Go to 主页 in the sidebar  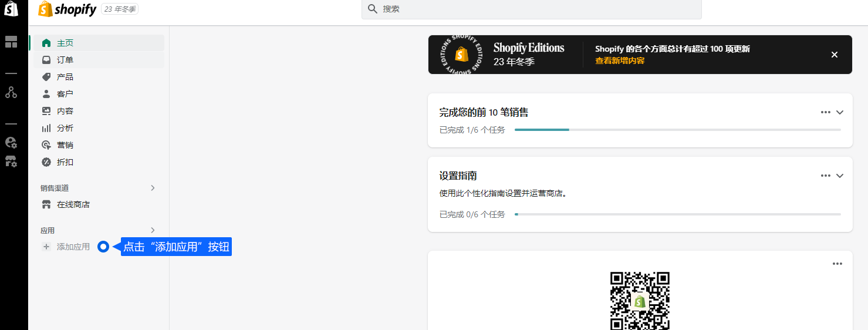65,43
